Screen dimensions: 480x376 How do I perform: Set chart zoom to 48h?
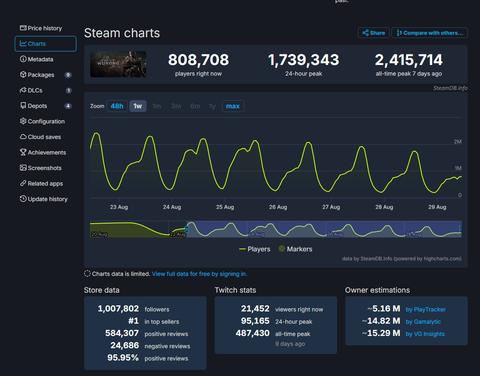pos(117,106)
